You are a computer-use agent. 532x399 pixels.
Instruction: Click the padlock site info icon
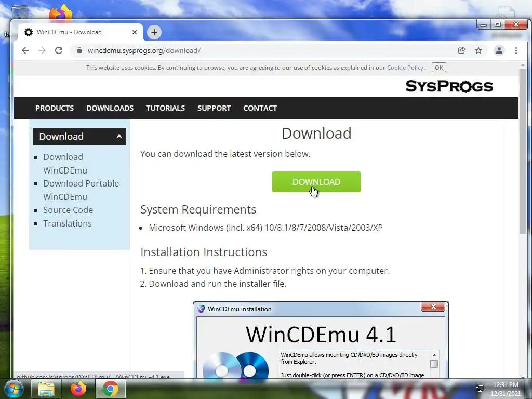coord(79,50)
